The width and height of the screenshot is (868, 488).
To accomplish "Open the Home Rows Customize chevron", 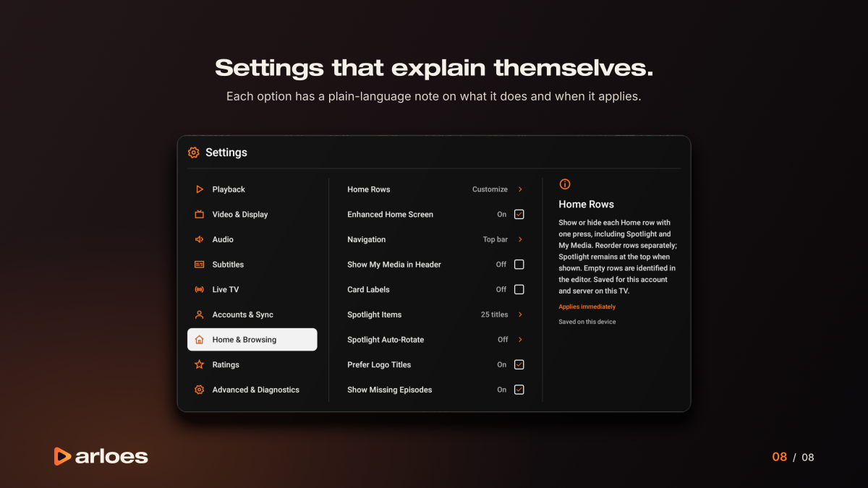I will 520,189.
